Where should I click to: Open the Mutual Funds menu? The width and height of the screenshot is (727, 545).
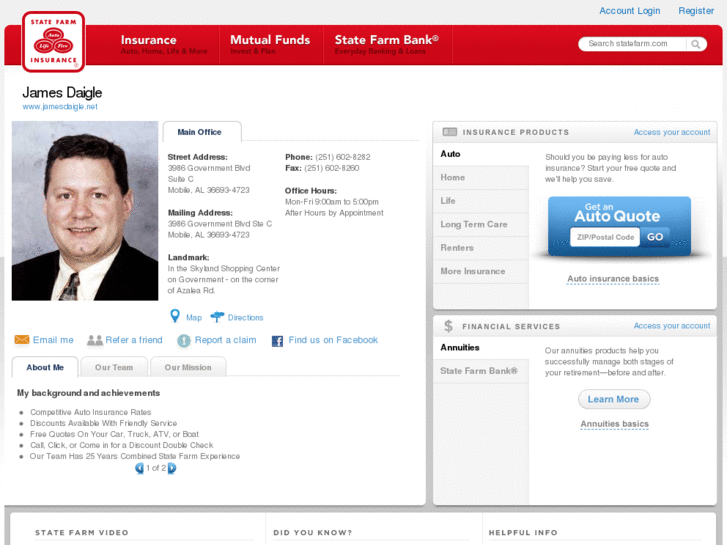270,45
